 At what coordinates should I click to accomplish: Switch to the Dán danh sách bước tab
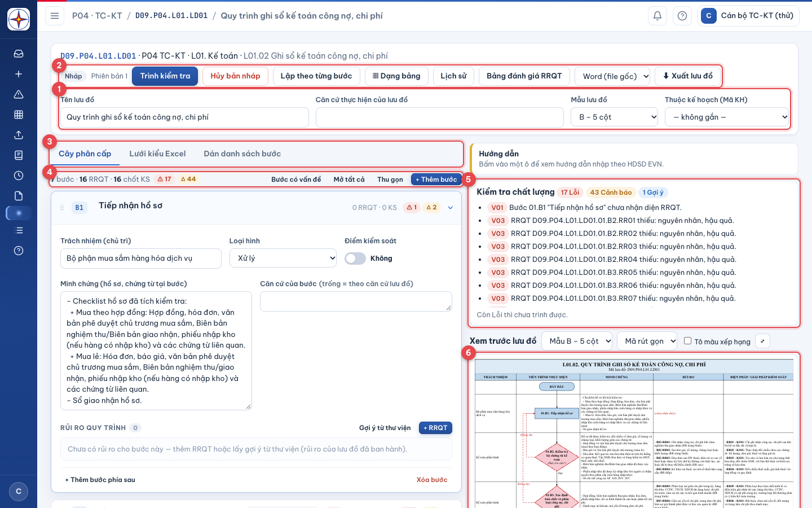pyautogui.click(x=242, y=154)
